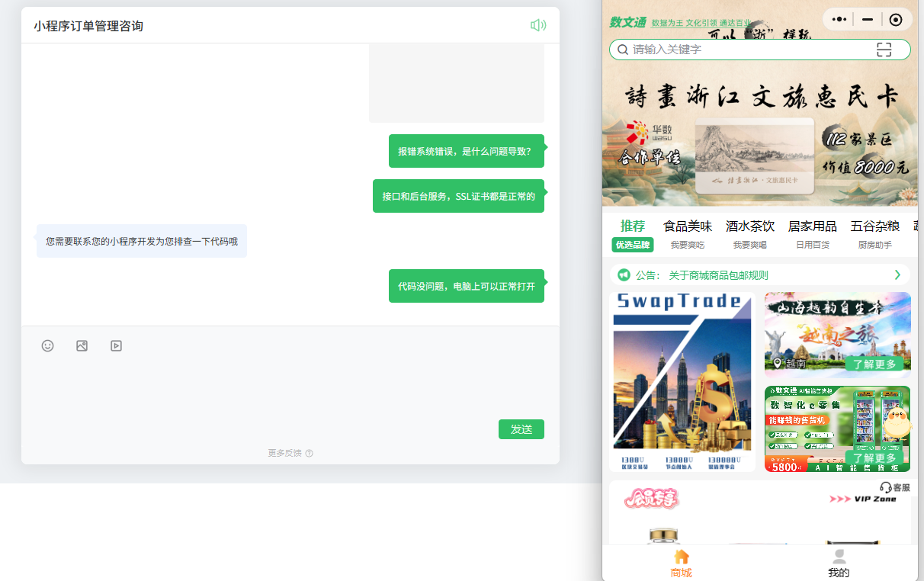Open the 更多反馈 feedback link
Image resolution: width=924 pixels, height=581 pixels.
290,453
